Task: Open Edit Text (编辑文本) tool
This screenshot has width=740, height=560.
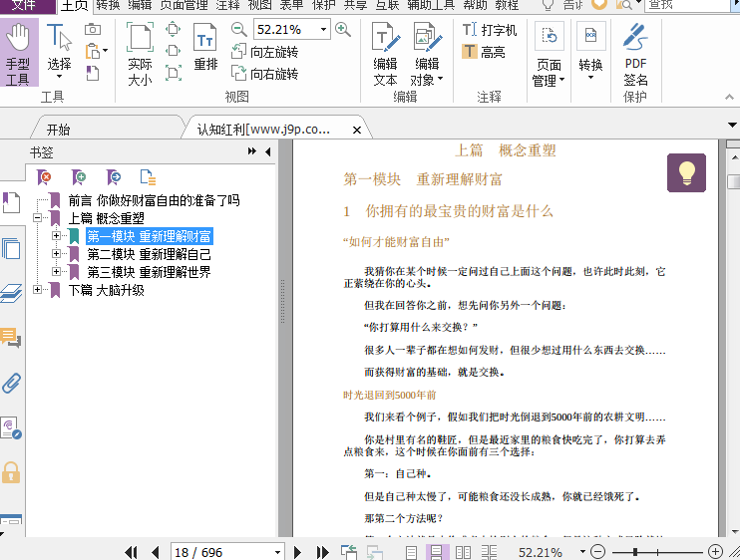Action: pos(385,54)
